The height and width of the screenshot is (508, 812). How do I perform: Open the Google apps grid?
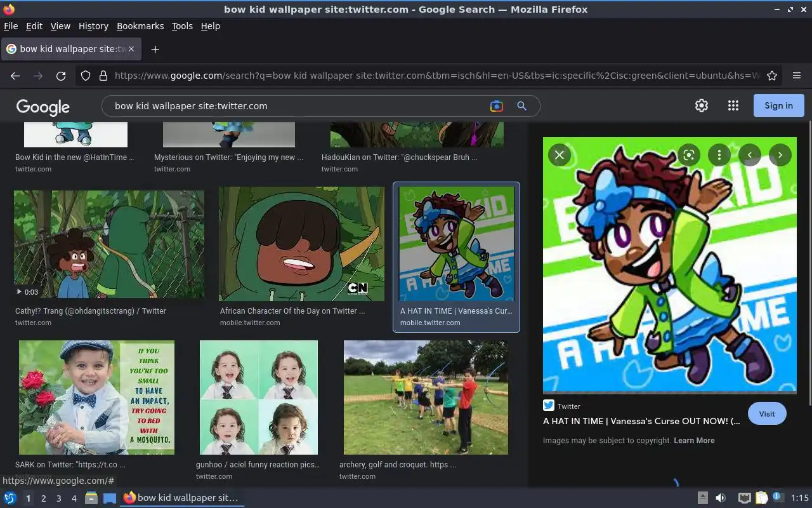pyautogui.click(x=733, y=106)
